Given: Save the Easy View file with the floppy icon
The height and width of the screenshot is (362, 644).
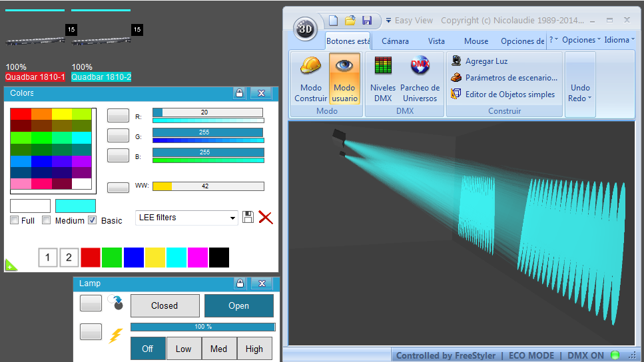Looking at the screenshot, I should 367,21.
